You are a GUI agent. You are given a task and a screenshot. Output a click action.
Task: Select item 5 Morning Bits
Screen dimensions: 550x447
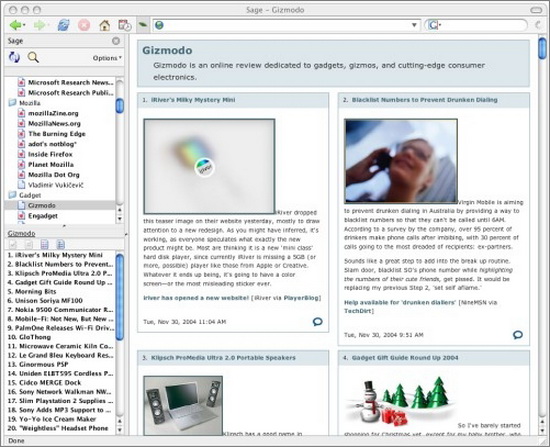pyautogui.click(x=32, y=292)
